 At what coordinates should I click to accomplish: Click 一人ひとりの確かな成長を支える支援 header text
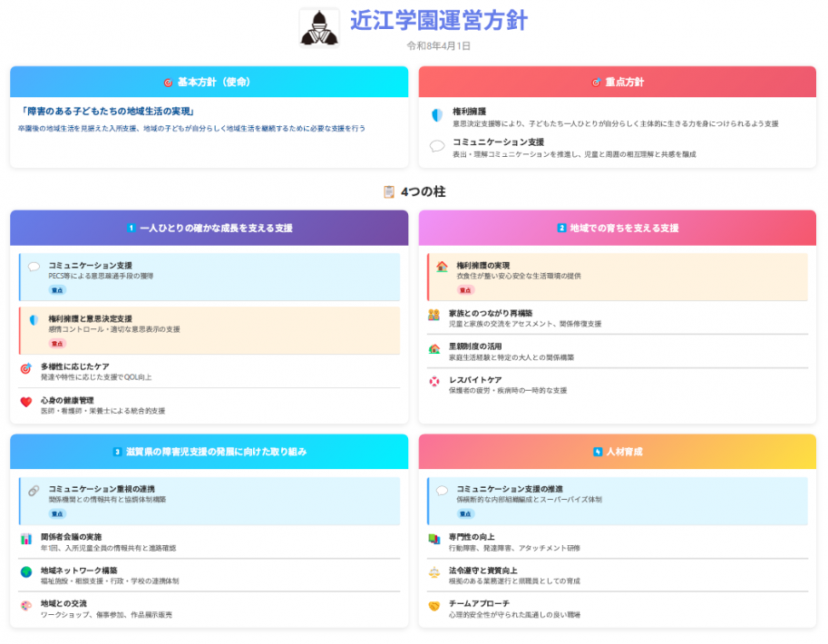(217, 229)
